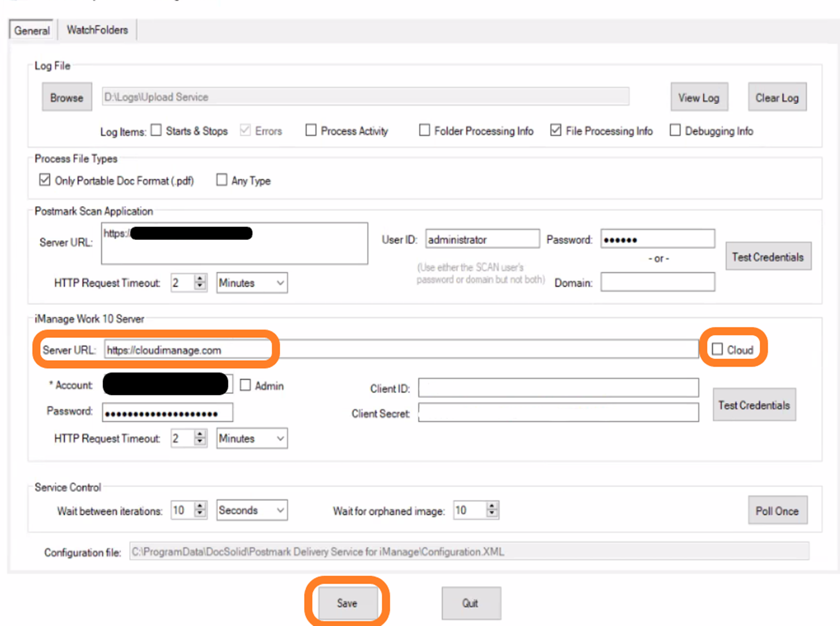Click the Client ID input field
This screenshot has height=626, width=840.
coord(558,388)
